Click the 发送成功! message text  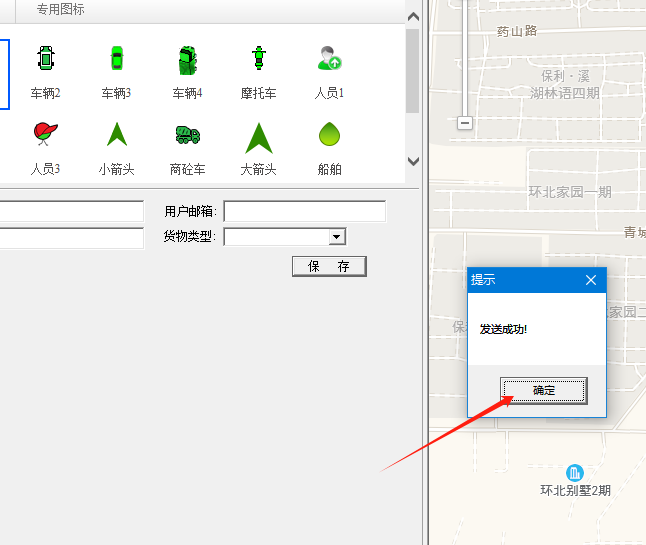click(x=503, y=329)
